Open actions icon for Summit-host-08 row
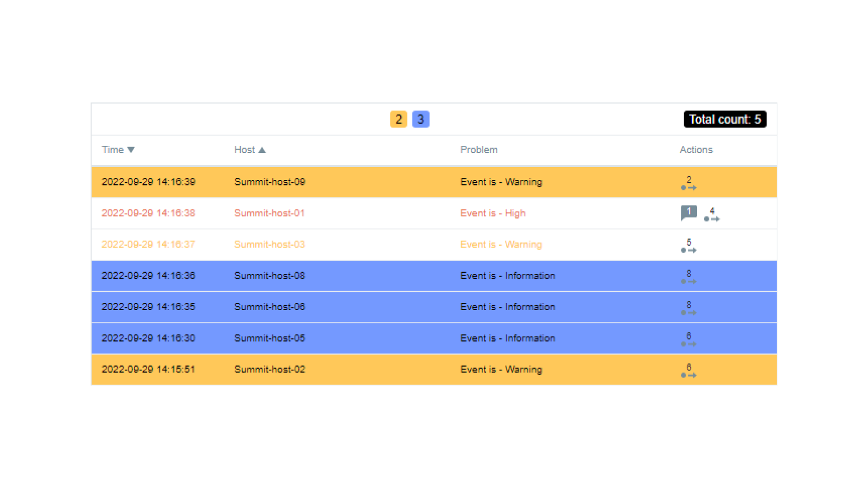The height and width of the screenshot is (488, 868). click(x=688, y=277)
